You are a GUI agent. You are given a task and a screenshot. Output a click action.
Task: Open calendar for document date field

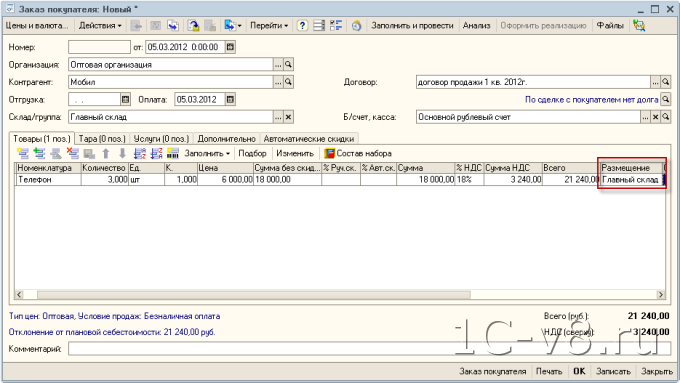231,47
